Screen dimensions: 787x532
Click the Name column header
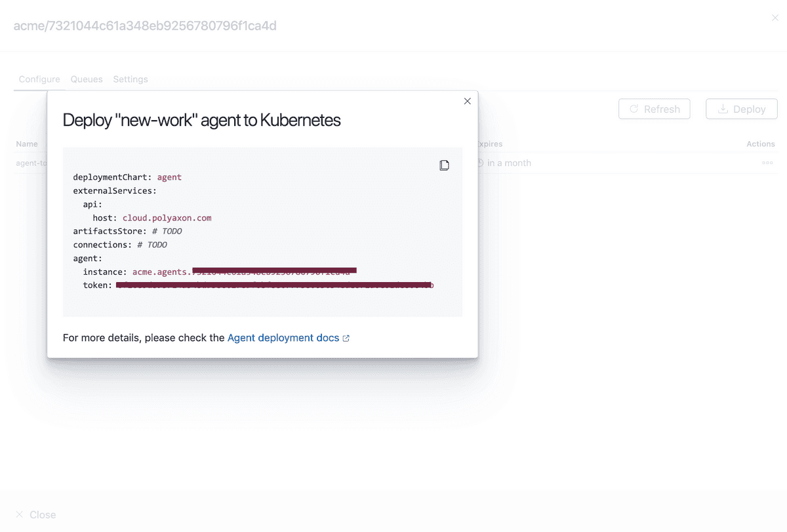tap(27, 144)
